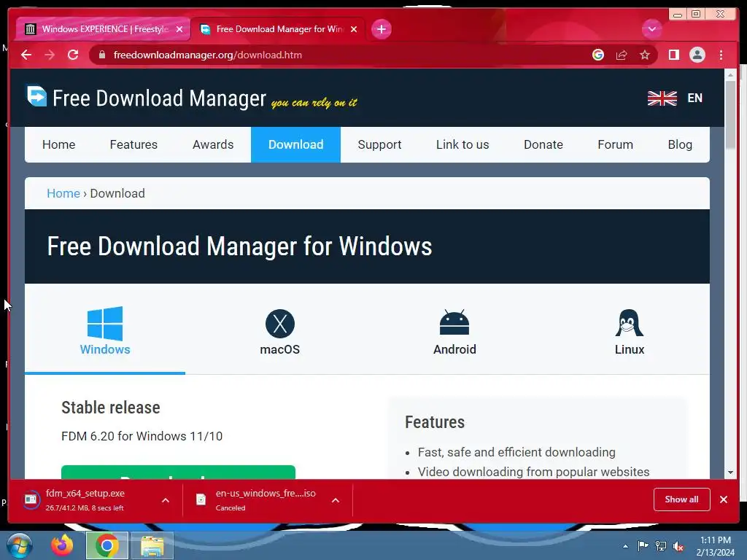
Task: Click the Action Center flag tray icon
Action: (x=643, y=545)
